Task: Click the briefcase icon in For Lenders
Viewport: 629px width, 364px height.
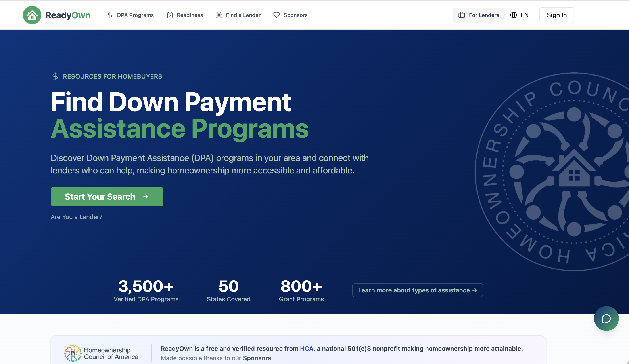Action: tap(462, 15)
